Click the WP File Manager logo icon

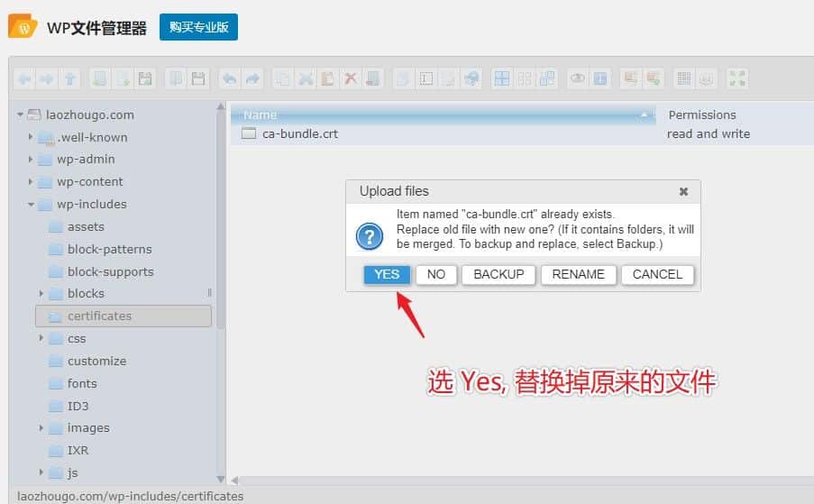pyautogui.click(x=23, y=26)
